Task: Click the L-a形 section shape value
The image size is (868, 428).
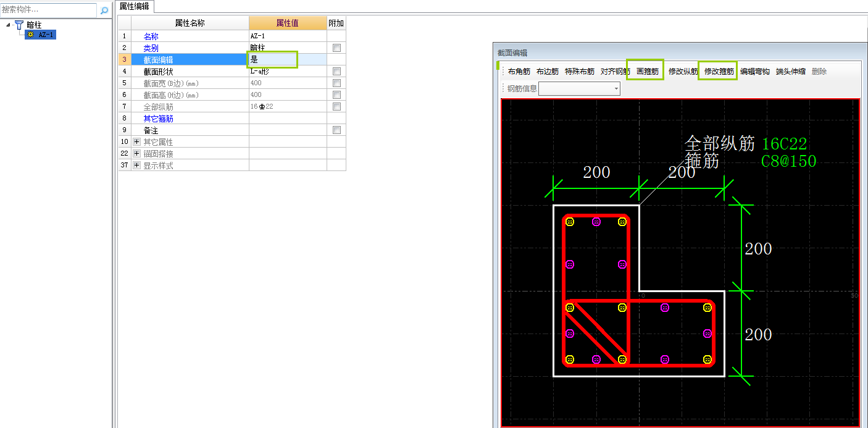Action: pos(288,72)
